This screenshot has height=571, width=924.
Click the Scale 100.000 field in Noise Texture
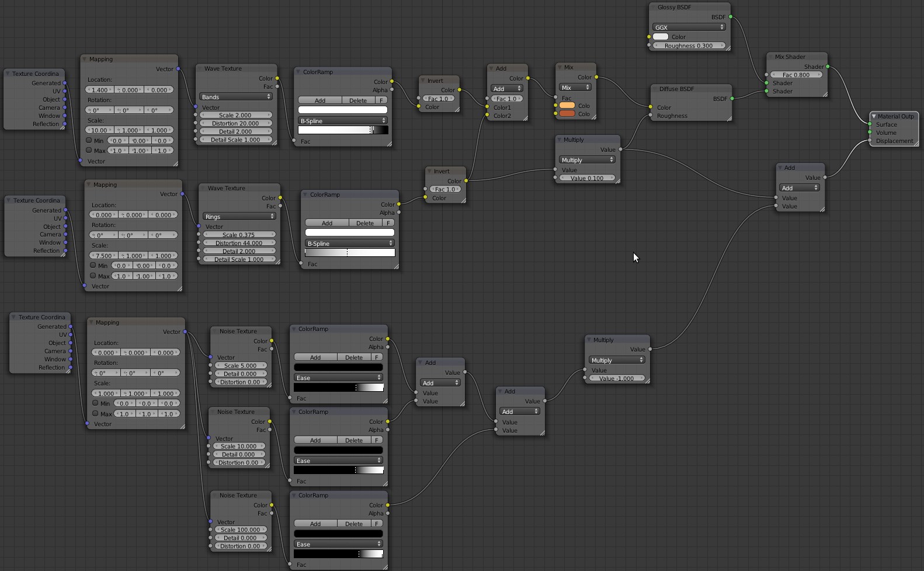(x=240, y=530)
